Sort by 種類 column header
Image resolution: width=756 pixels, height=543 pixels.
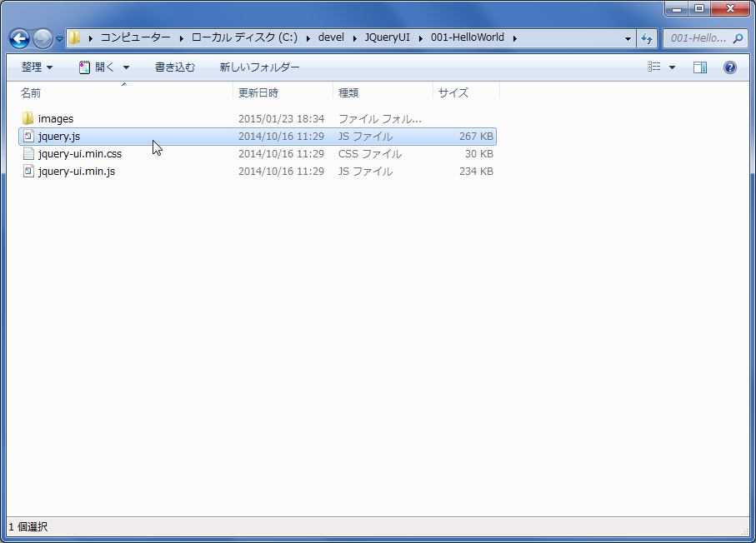[348, 93]
